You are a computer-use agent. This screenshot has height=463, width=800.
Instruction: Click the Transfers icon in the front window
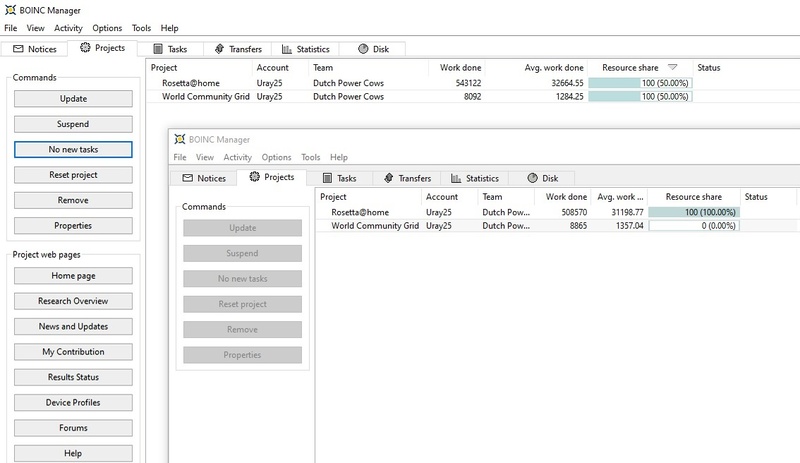coord(389,178)
